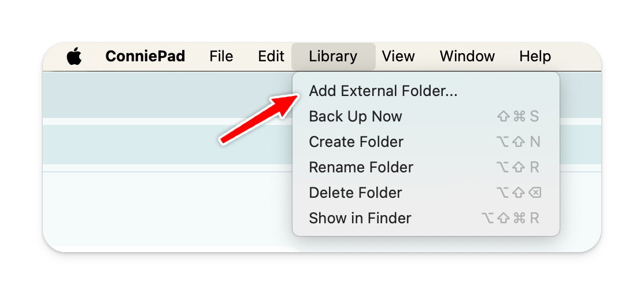Choose Add External Folder… from the menu

pos(383,91)
